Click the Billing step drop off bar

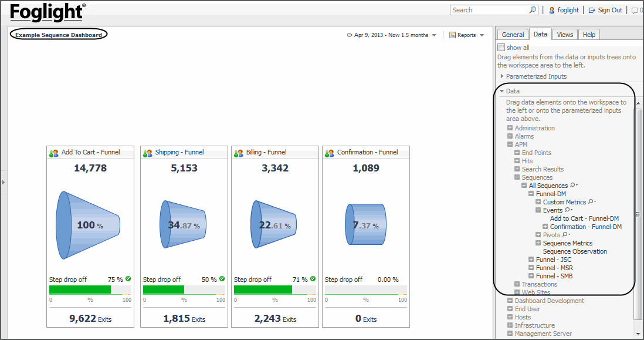tap(275, 290)
